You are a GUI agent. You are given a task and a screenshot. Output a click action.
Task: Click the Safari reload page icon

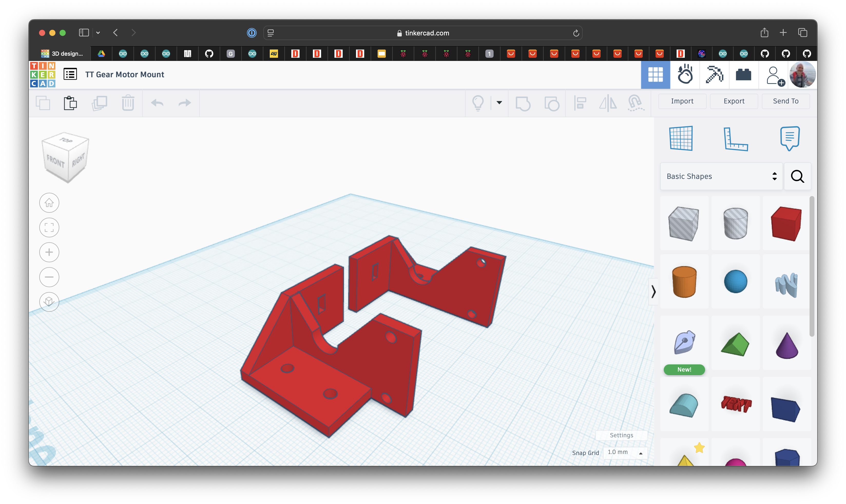pos(576,33)
